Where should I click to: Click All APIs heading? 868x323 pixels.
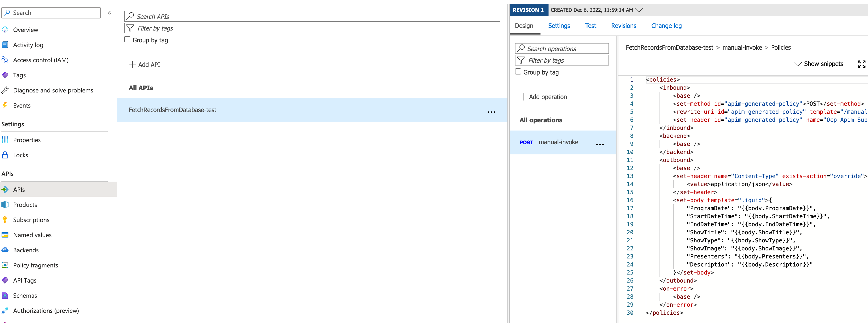[x=141, y=88]
